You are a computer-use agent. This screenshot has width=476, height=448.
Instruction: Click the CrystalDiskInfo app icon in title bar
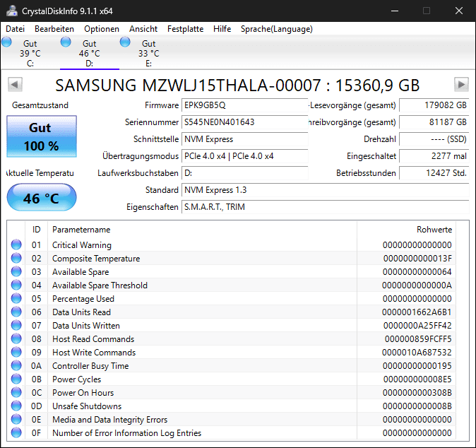[12, 11]
